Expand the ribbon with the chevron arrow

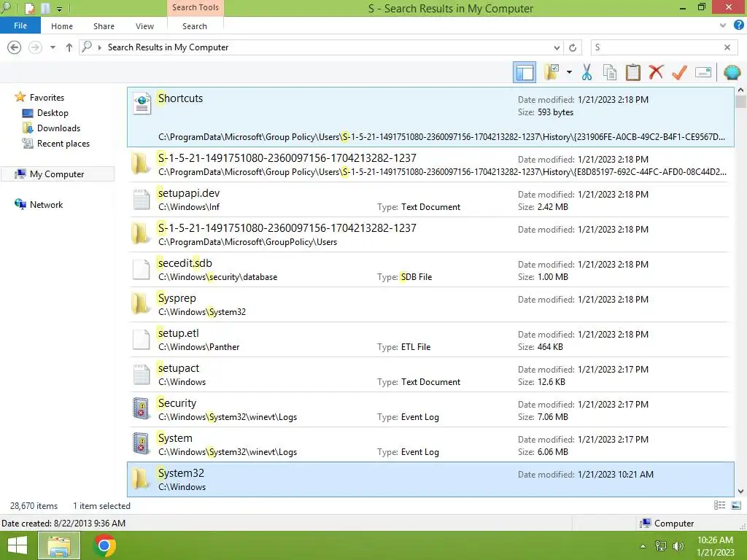723,26
